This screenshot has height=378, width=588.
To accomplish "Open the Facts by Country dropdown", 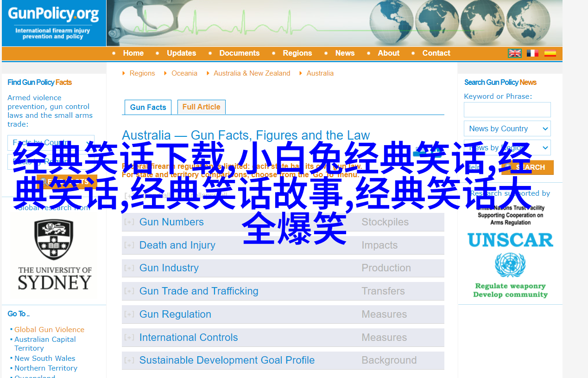I will pos(51,142).
